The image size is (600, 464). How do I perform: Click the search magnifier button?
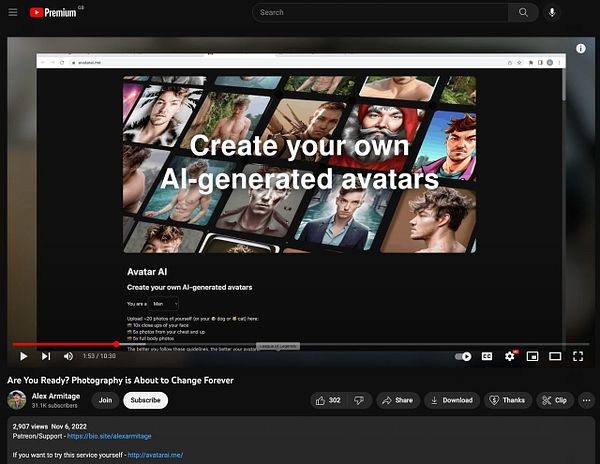[x=523, y=12]
